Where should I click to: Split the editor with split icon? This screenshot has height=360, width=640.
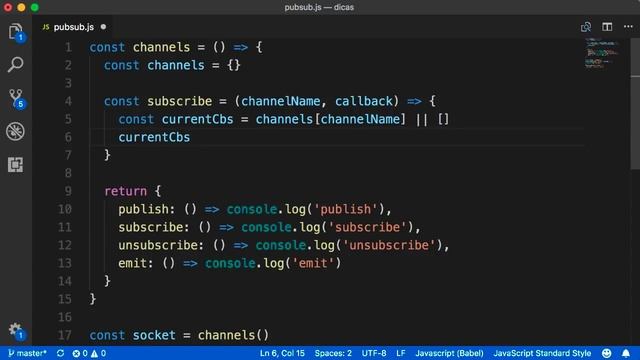(x=607, y=27)
